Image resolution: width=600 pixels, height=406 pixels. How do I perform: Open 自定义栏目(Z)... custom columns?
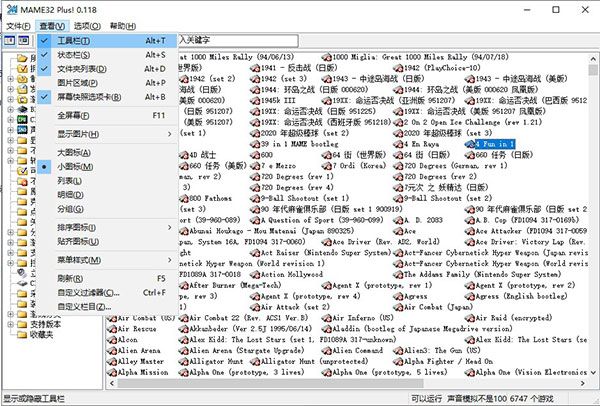tap(108, 307)
